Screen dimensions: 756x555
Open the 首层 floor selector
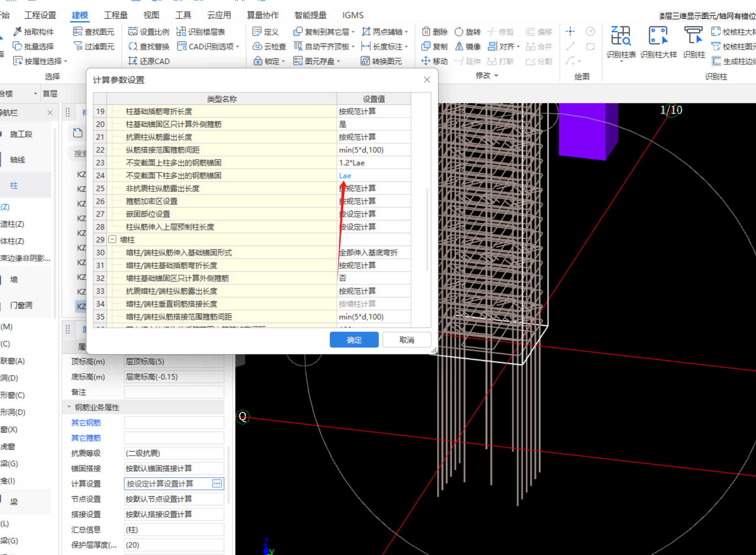(50, 94)
